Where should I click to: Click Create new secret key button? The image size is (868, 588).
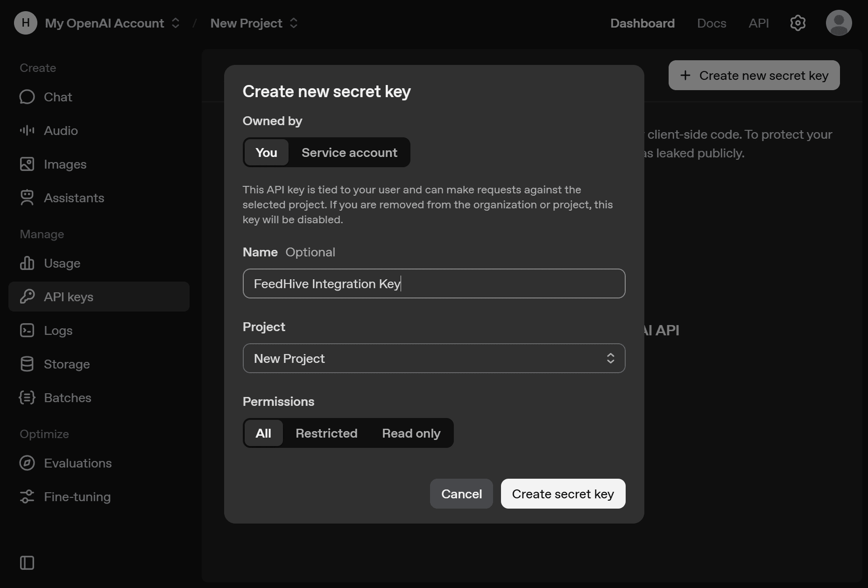coord(754,75)
